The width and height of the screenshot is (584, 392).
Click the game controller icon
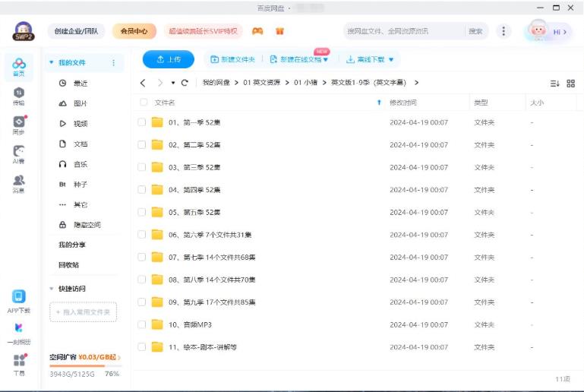pyautogui.click(x=257, y=31)
